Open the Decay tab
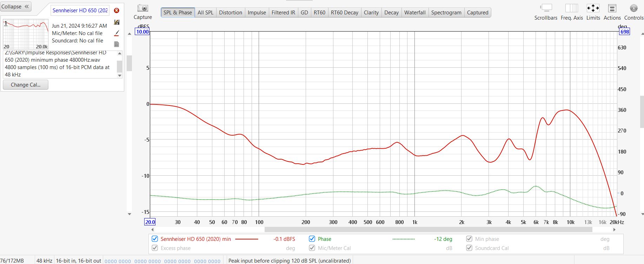 pyautogui.click(x=391, y=13)
